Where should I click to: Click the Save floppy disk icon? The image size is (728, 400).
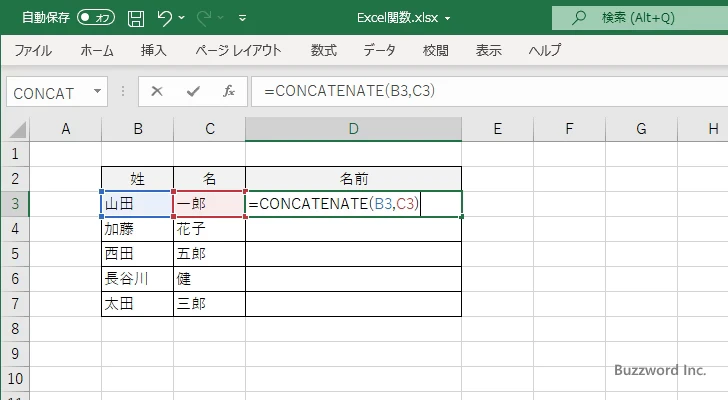(x=136, y=18)
